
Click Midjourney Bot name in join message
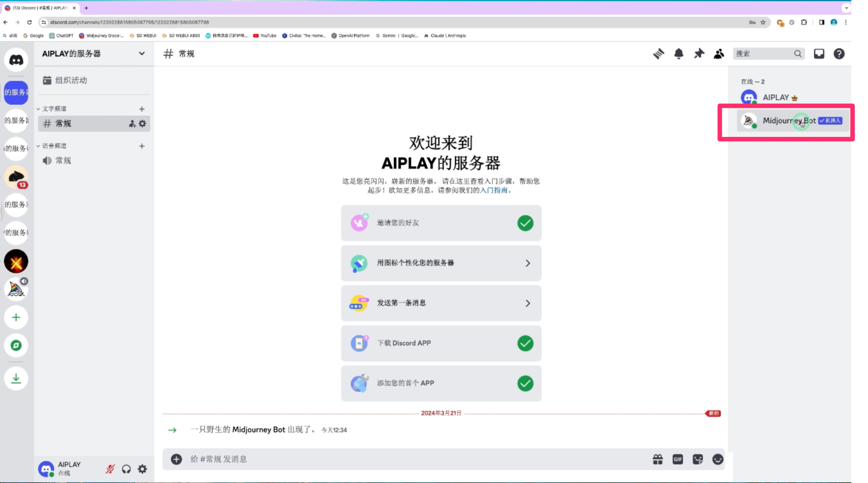pyautogui.click(x=259, y=429)
